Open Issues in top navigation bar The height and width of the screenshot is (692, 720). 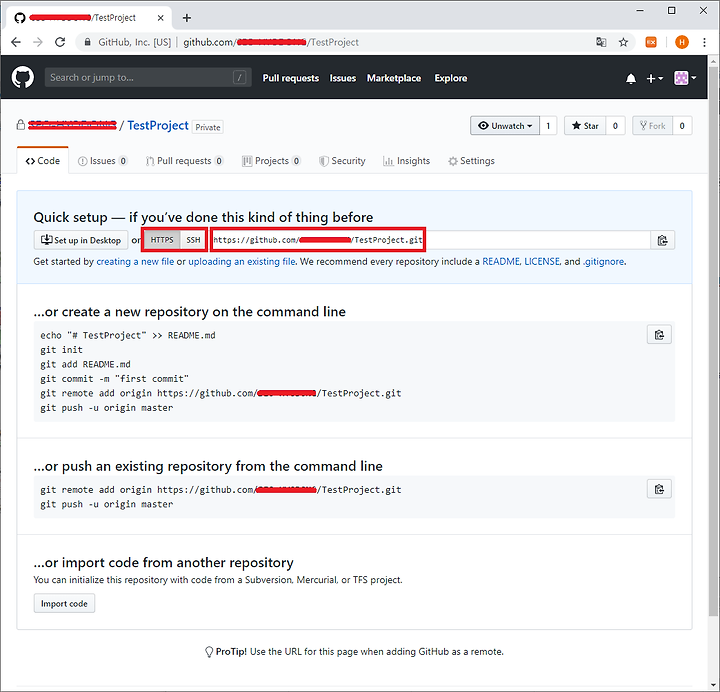point(343,78)
